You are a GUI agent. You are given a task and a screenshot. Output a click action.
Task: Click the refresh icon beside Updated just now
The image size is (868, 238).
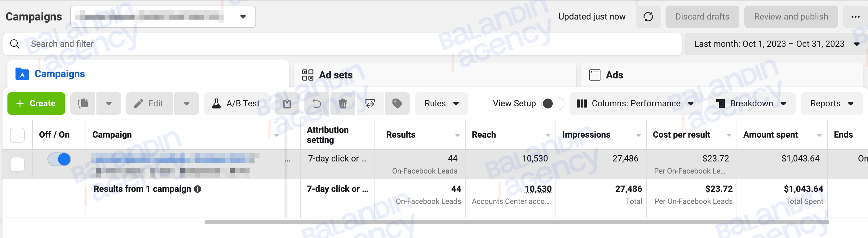click(x=648, y=17)
